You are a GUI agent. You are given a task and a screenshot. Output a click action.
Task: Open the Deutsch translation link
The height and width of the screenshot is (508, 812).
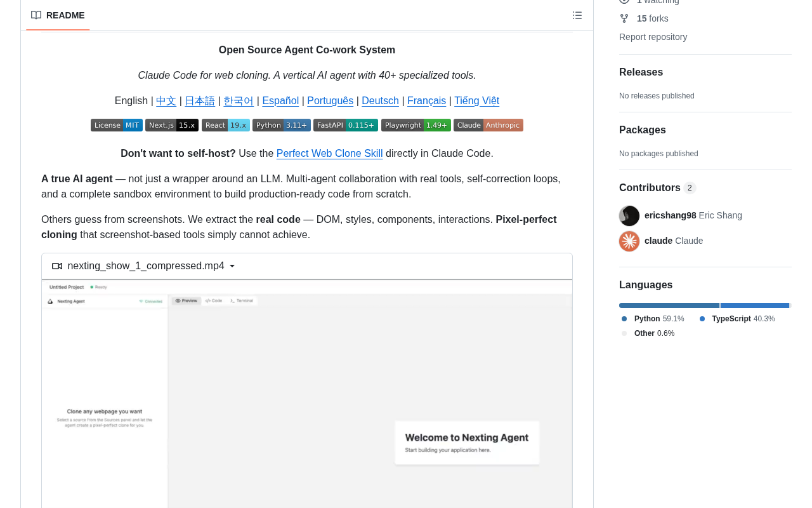coord(380,101)
